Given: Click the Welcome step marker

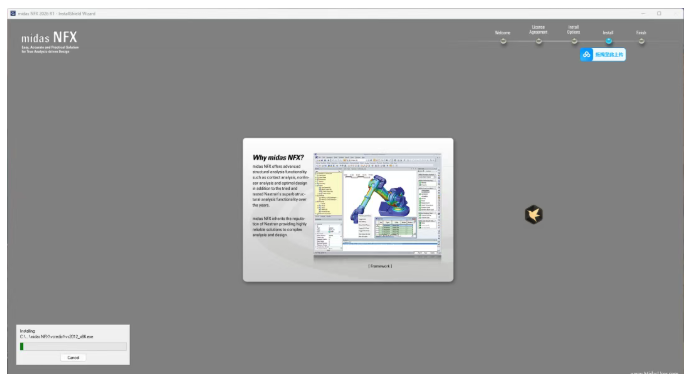Looking at the screenshot, I should point(503,41).
